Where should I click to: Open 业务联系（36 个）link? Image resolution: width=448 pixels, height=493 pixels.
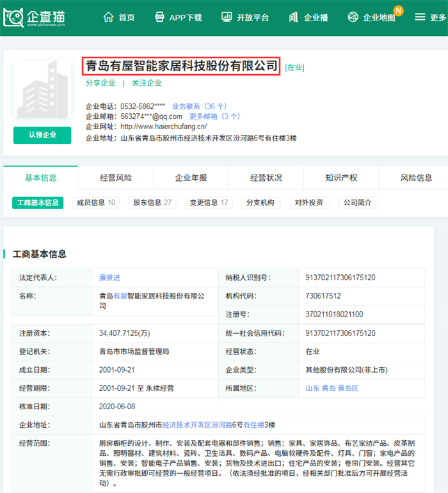(x=200, y=106)
